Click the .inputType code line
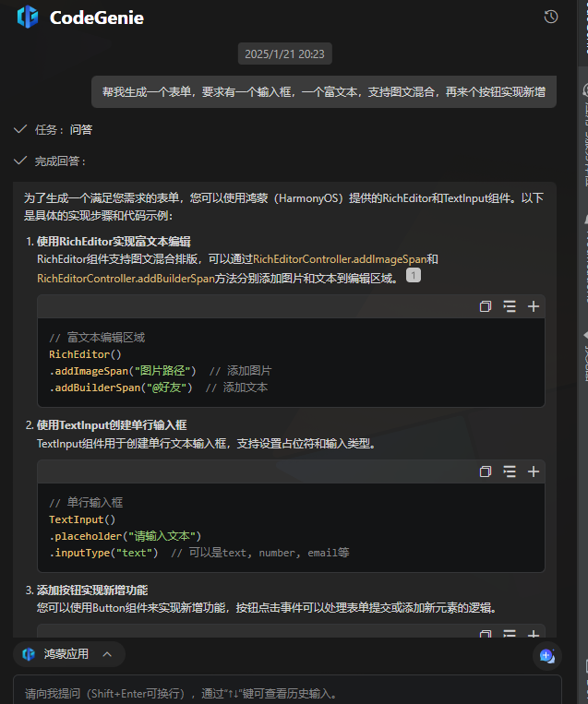The width and height of the screenshot is (588, 704). 199,553
